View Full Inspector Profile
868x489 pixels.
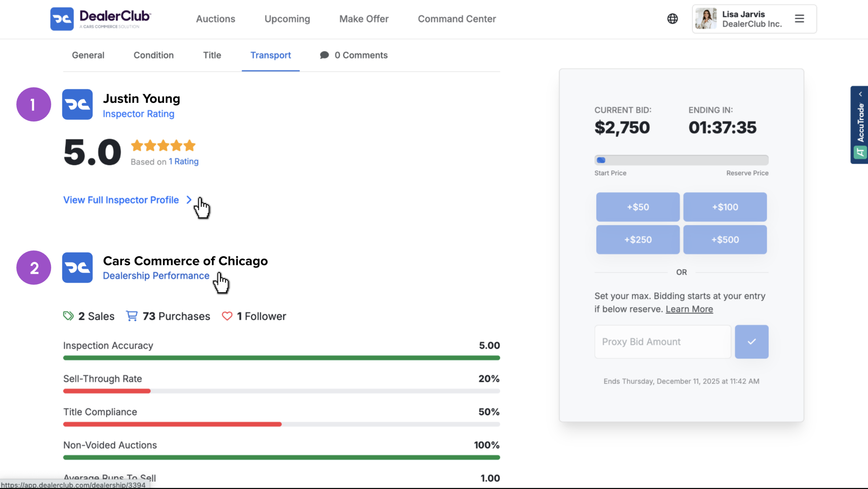pyautogui.click(x=121, y=200)
